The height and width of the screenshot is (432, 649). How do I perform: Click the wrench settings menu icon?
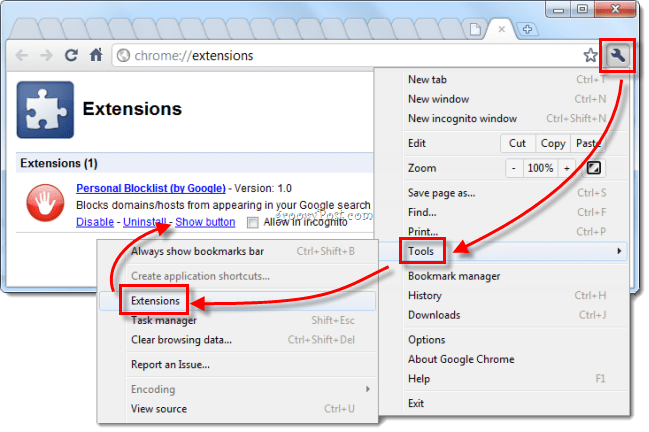[617, 55]
